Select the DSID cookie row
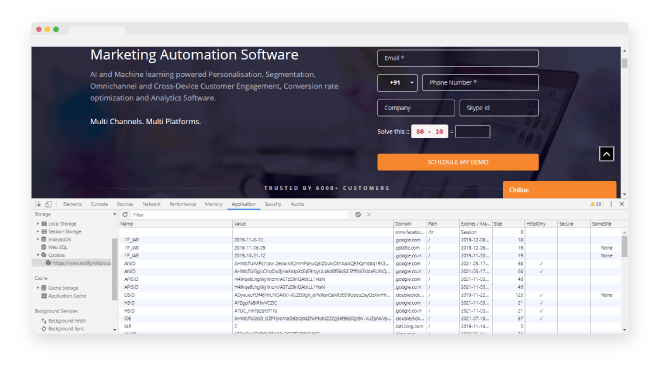 pyautogui.click(x=370, y=295)
